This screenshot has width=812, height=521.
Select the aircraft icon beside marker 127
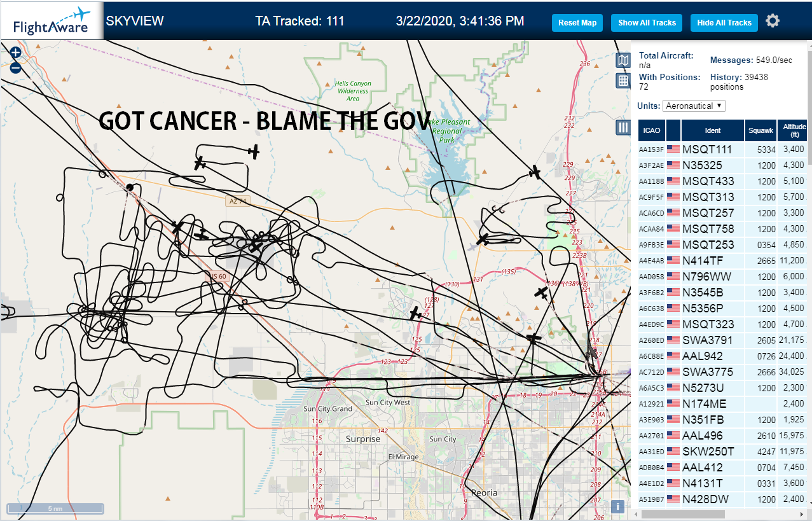[x=416, y=313]
